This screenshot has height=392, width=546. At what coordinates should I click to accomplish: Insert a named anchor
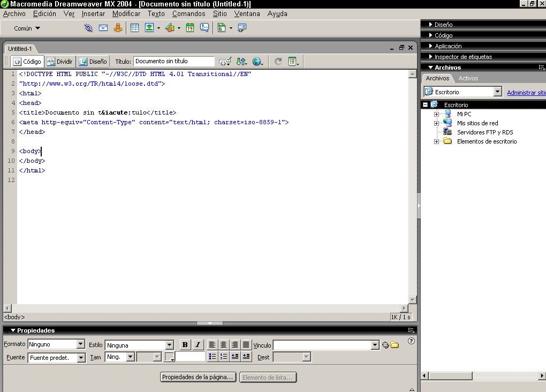(x=118, y=28)
